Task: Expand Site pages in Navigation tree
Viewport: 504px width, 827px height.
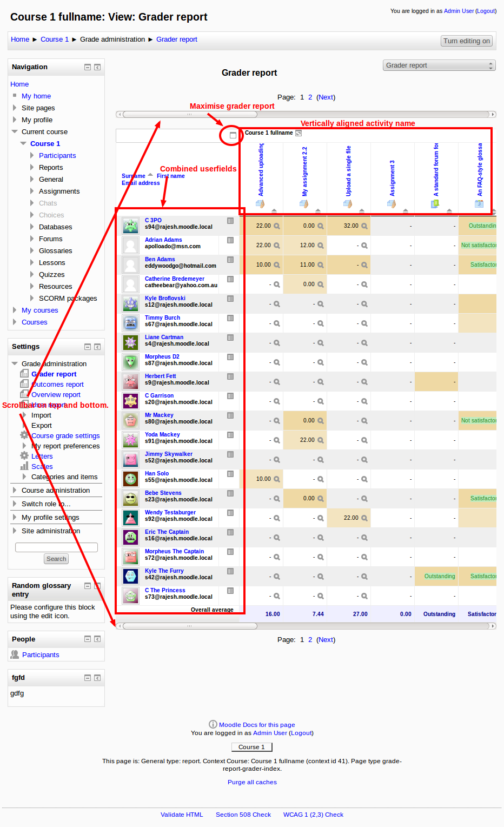Action: tap(15, 108)
